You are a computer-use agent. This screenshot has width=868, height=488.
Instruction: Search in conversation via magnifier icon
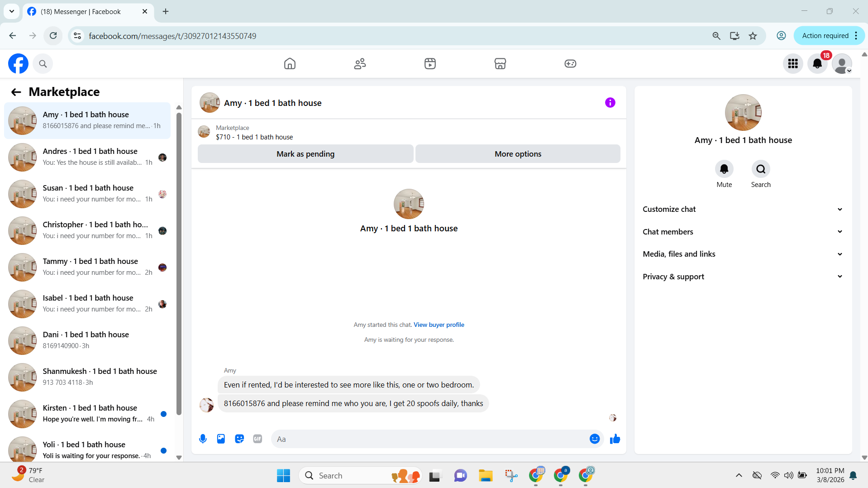point(761,169)
